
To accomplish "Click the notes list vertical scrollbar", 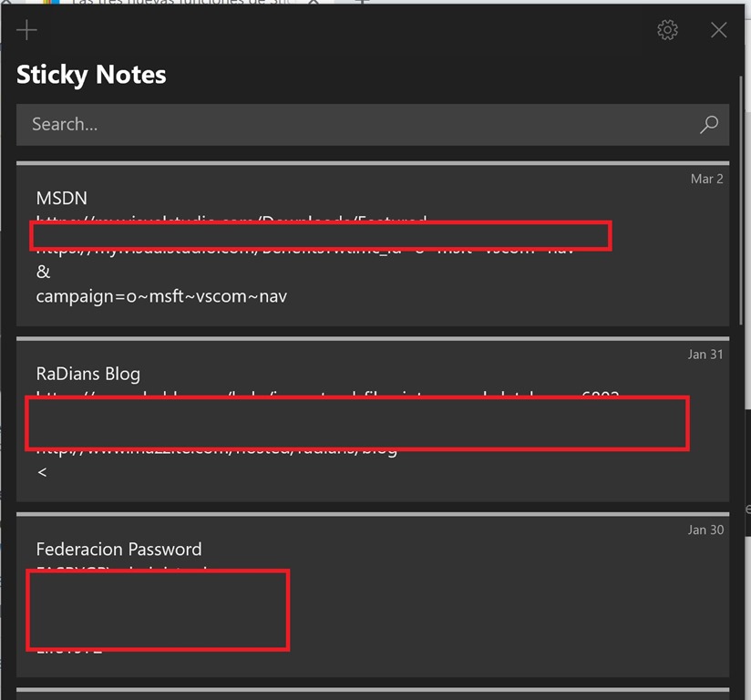I will tap(740, 201).
